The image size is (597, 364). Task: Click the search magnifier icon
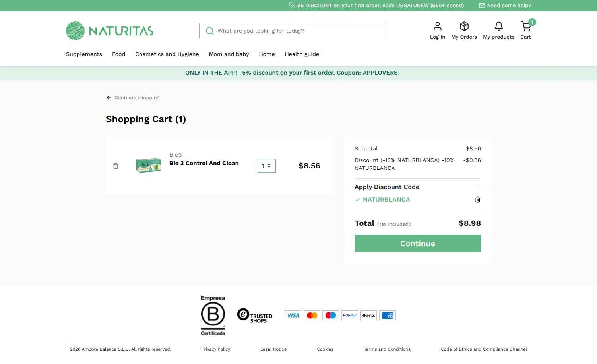(x=209, y=31)
